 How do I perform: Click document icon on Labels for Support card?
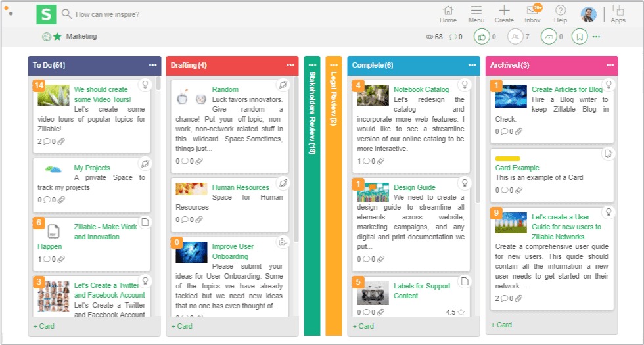click(465, 281)
